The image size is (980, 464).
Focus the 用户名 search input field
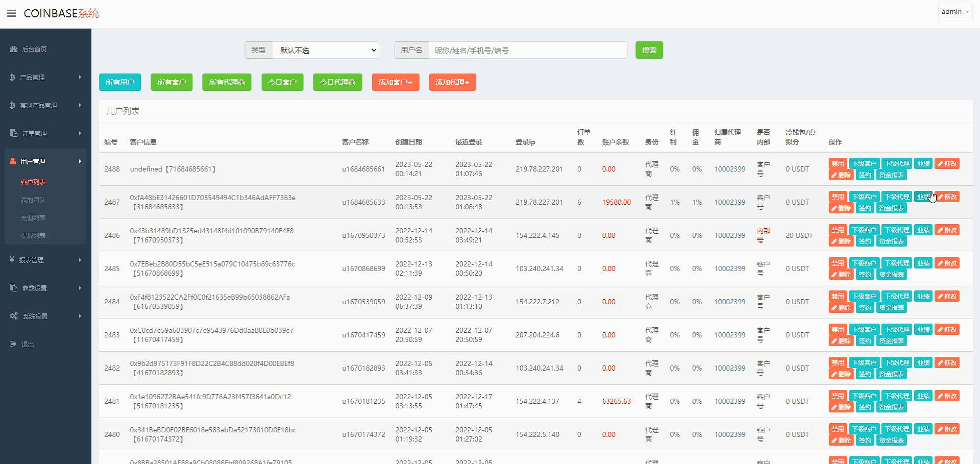528,50
